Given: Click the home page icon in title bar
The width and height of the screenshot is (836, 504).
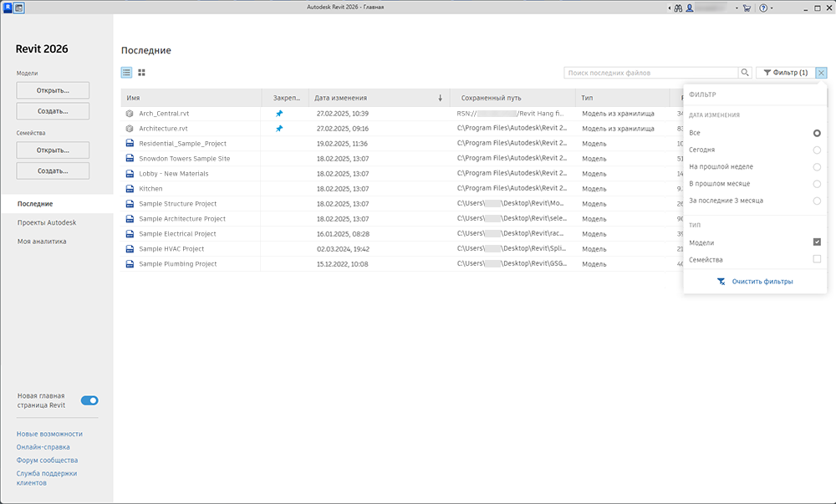Looking at the screenshot, I should pos(19,8).
